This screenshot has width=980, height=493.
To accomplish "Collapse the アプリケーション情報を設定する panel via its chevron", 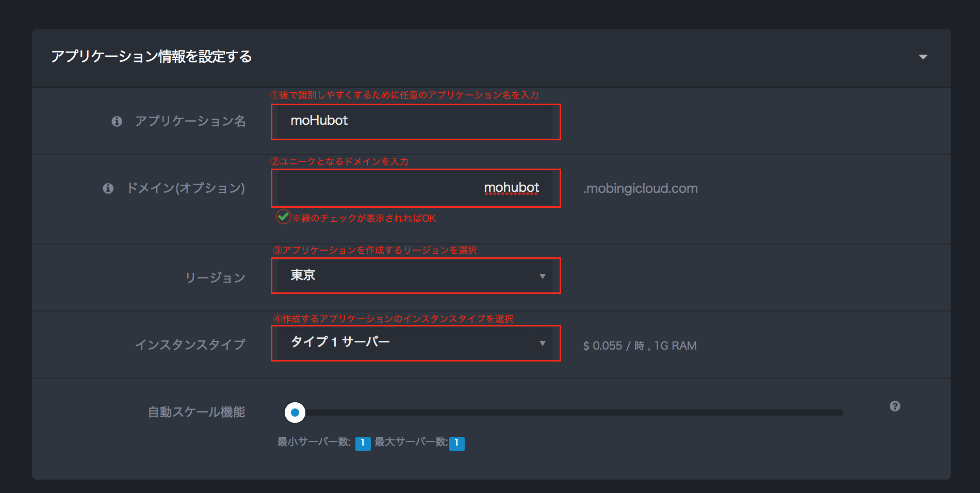I will [x=924, y=57].
